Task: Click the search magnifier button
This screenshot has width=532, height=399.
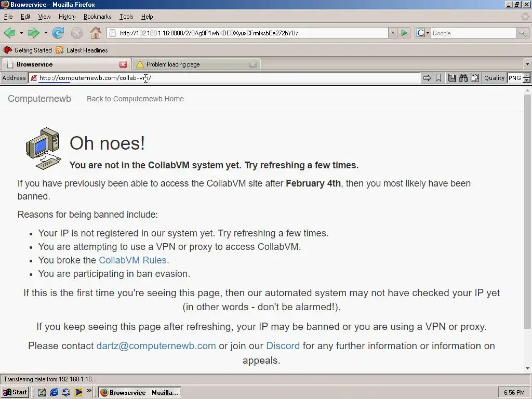Action: coord(522,33)
